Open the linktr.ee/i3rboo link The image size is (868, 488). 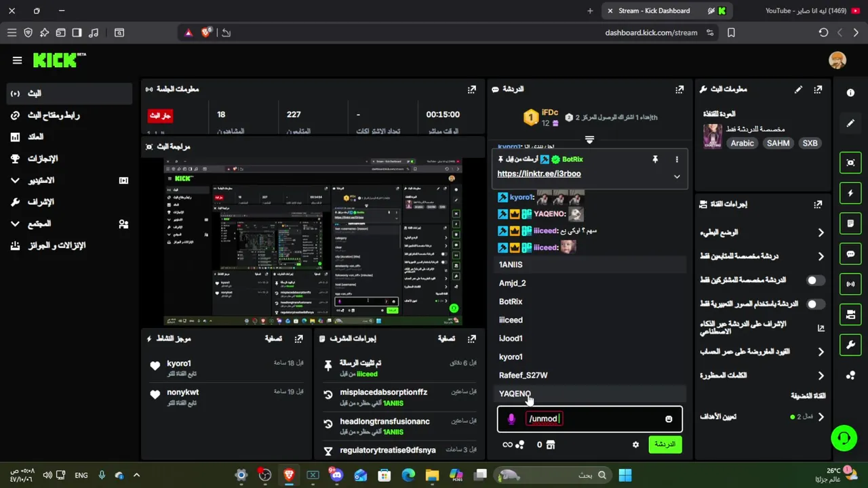pos(539,174)
